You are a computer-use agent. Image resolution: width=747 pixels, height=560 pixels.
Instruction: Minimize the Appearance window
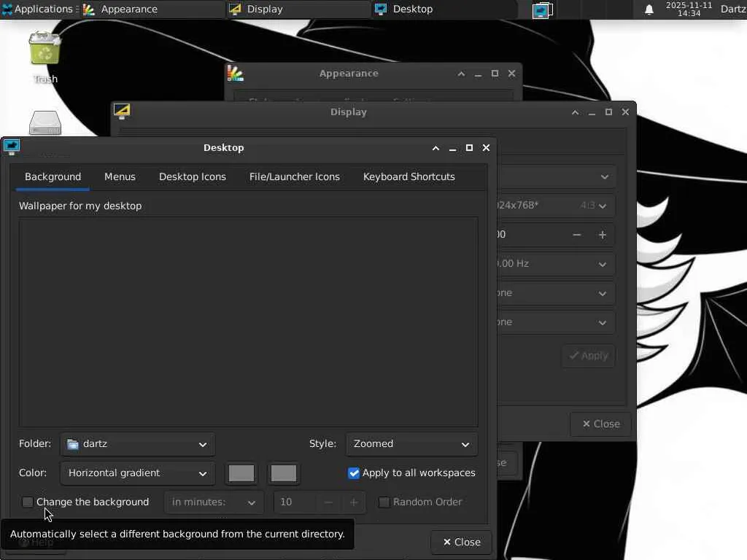[x=478, y=74]
